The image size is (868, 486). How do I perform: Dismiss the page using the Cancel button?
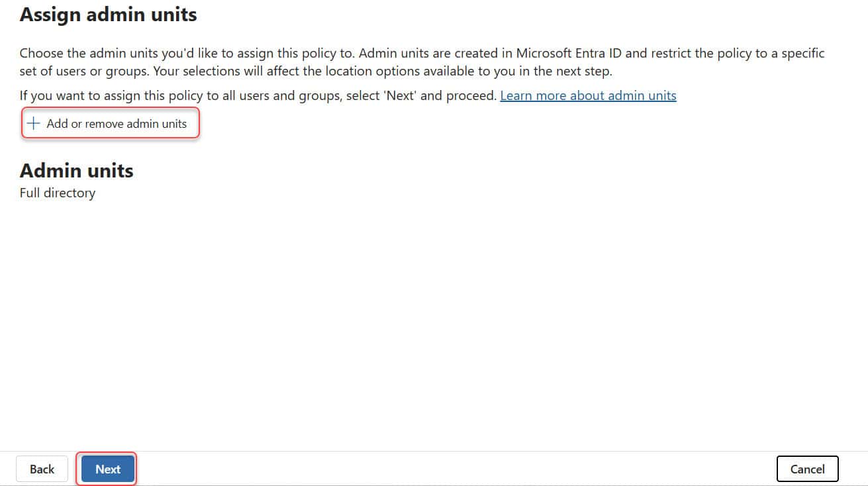click(807, 469)
